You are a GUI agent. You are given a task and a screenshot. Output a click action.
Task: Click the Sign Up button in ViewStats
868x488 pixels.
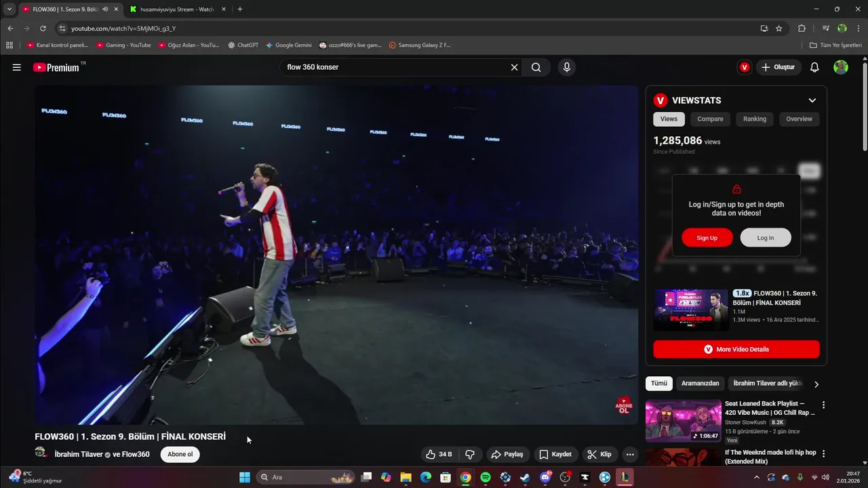(707, 238)
